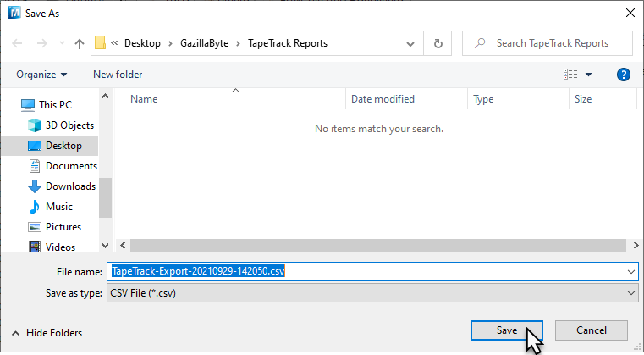Click horizontal scrollbar left arrow
644x355 pixels.
tap(123, 245)
